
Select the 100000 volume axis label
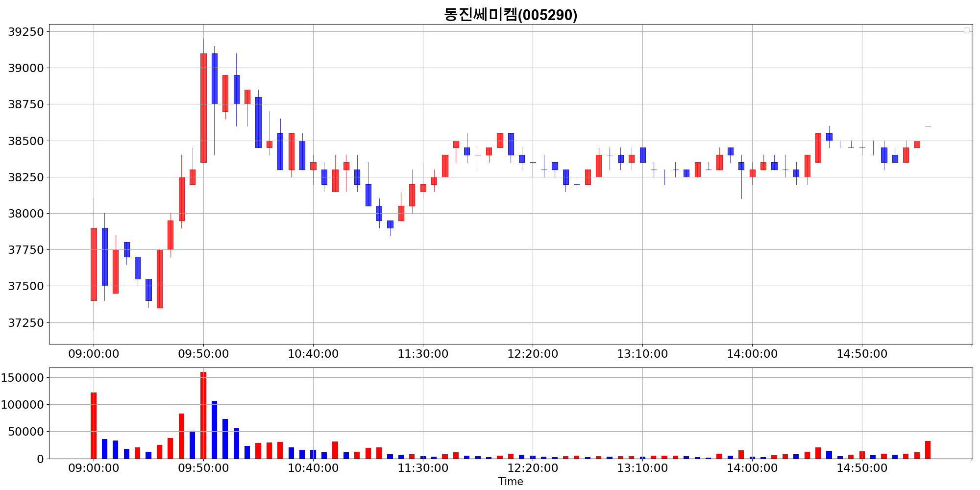pyautogui.click(x=23, y=405)
